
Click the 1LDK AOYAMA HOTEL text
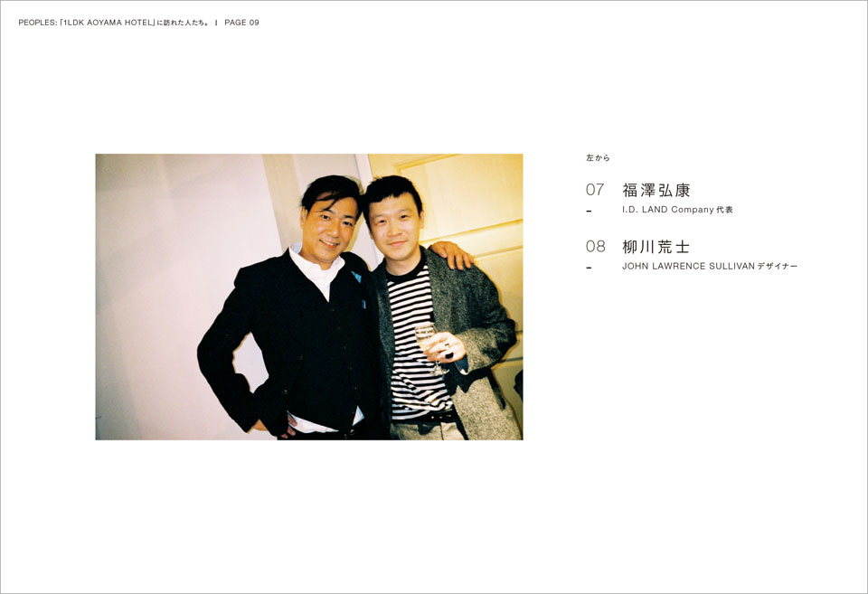click(x=108, y=23)
